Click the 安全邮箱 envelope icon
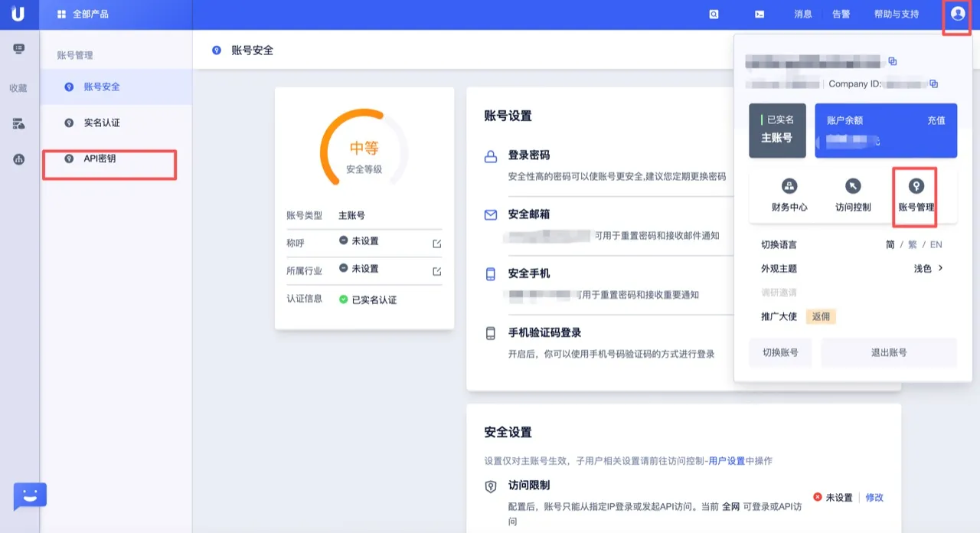 click(491, 215)
